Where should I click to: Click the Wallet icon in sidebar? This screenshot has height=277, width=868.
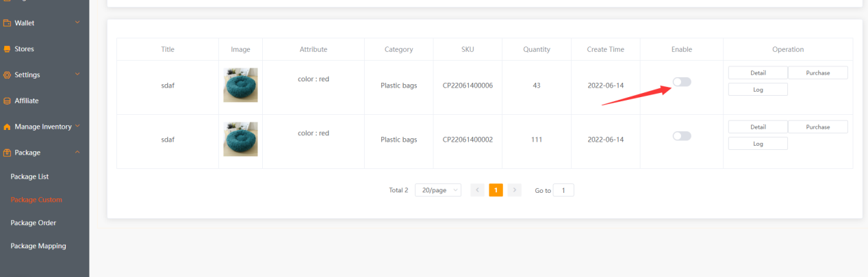click(8, 23)
